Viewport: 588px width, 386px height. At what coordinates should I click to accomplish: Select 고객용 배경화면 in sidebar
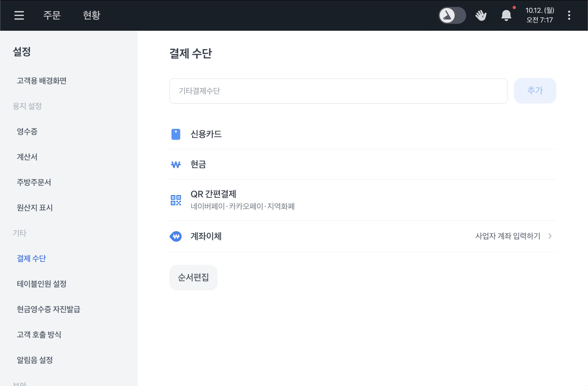tap(42, 81)
